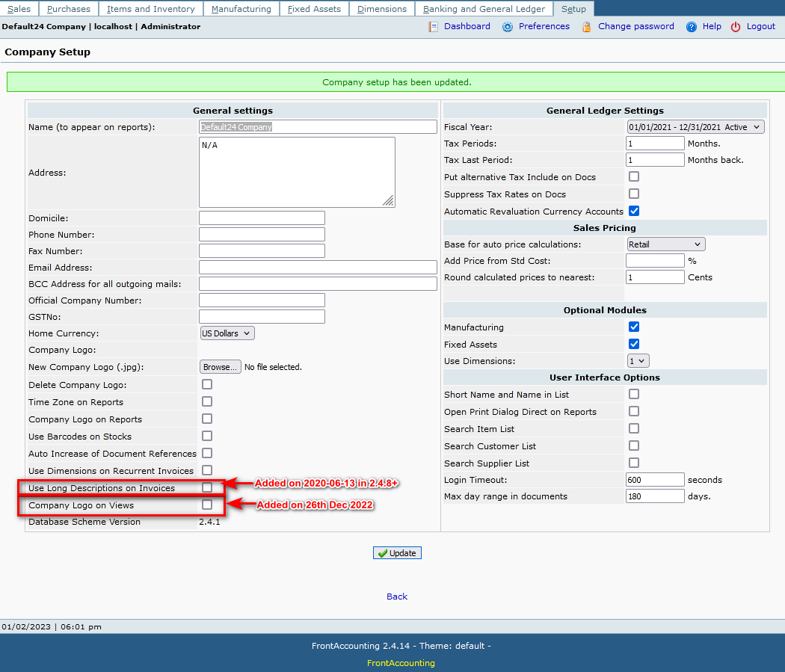Image resolution: width=785 pixels, height=672 pixels.
Task: Click the GSTNo input field
Action: pyautogui.click(x=262, y=317)
